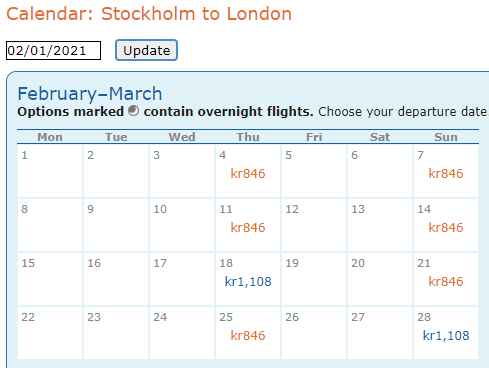Click the calendar cell for Monday 1
Image resolution: width=489 pixels, height=368 pixels.
(50, 171)
